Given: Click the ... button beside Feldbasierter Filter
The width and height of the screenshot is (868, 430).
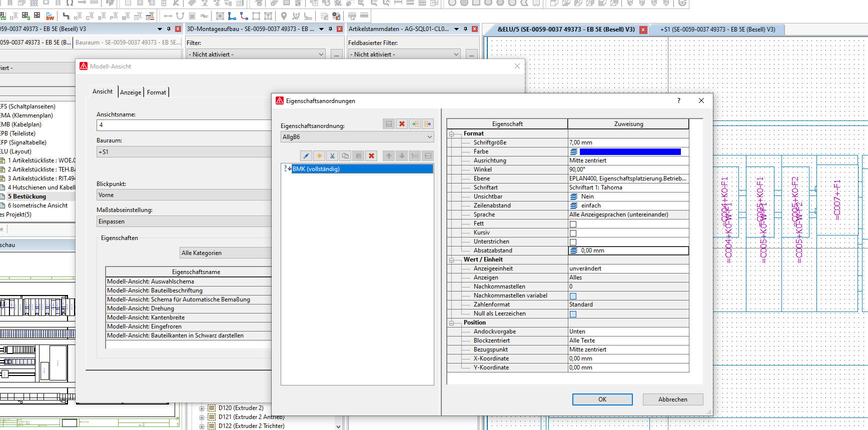Looking at the screenshot, I should (472, 54).
